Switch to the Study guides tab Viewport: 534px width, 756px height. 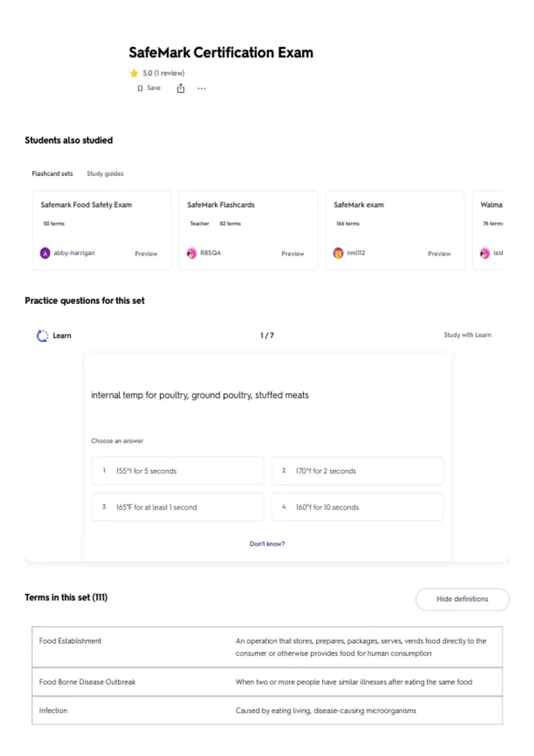pos(105,173)
